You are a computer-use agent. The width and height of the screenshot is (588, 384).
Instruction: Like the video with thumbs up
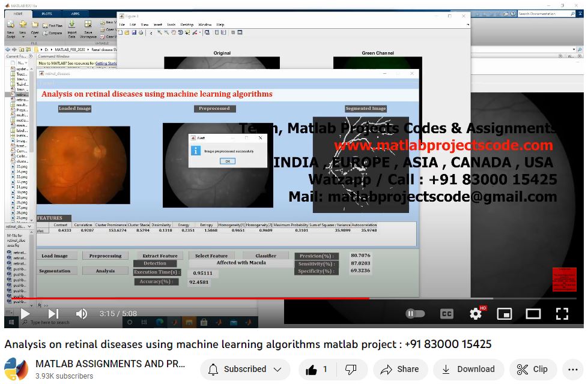click(317, 370)
